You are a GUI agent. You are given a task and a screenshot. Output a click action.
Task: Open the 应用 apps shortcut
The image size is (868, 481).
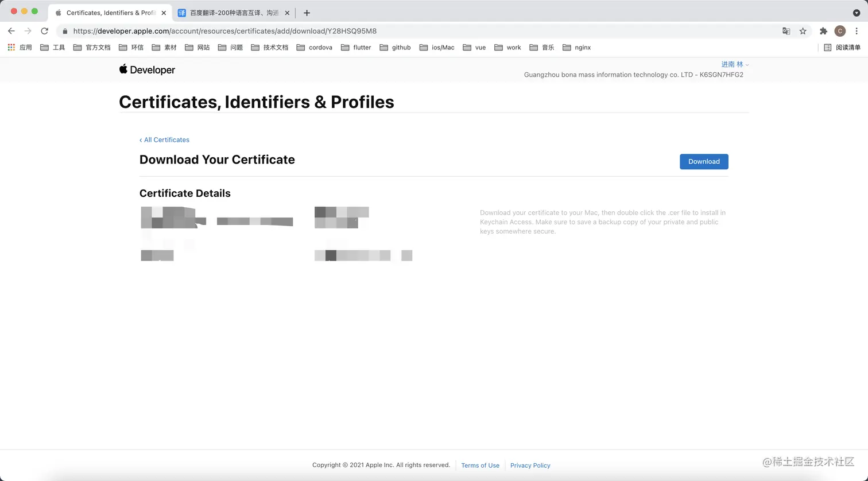20,48
